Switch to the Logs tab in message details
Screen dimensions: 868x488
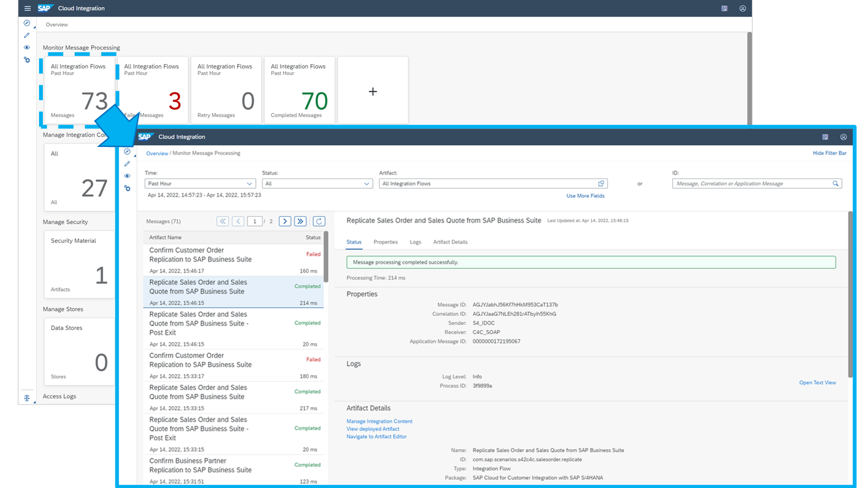415,242
